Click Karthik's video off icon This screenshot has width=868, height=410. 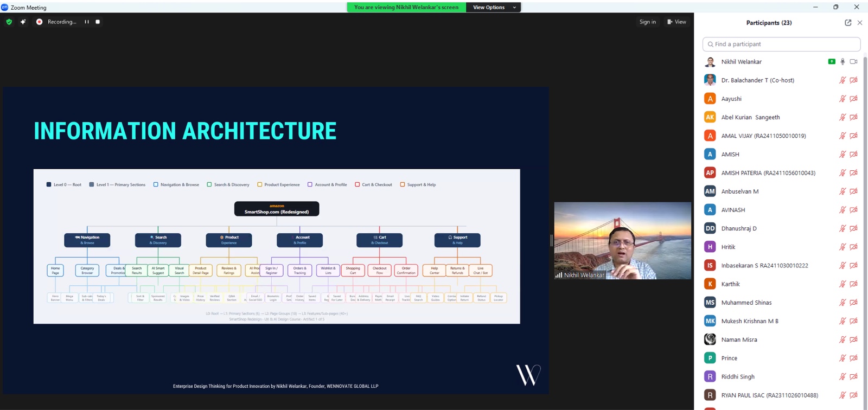click(x=853, y=284)
